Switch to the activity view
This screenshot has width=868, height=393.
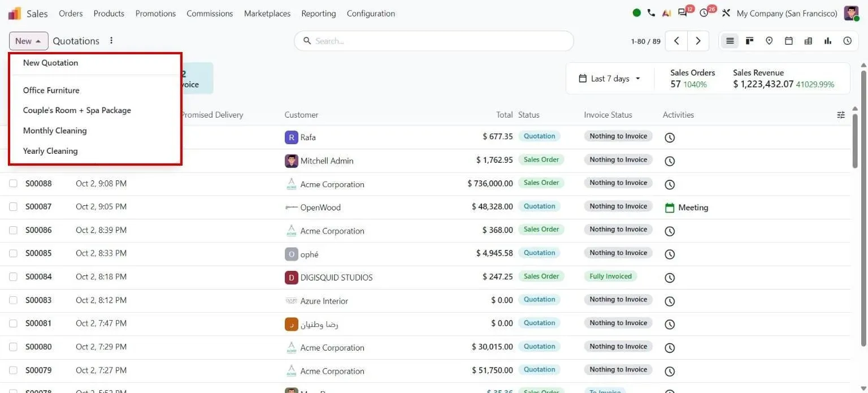point(848,41)
